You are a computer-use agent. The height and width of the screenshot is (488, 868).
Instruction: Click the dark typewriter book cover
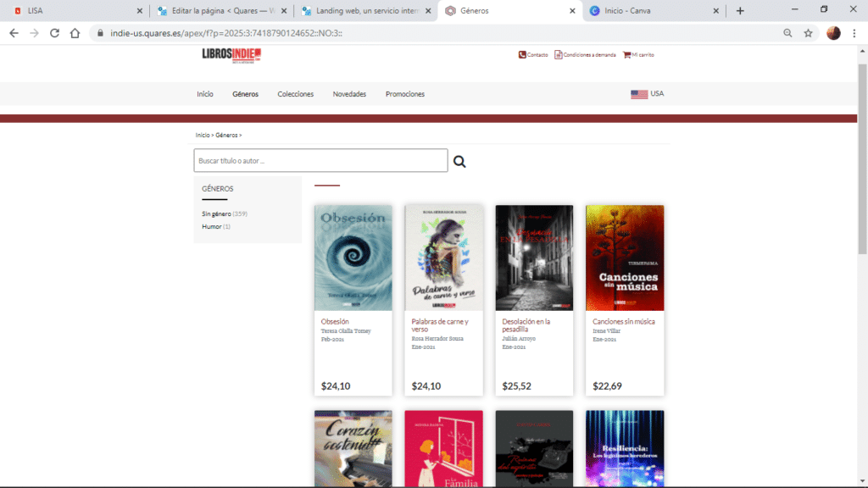coord(534,449)
